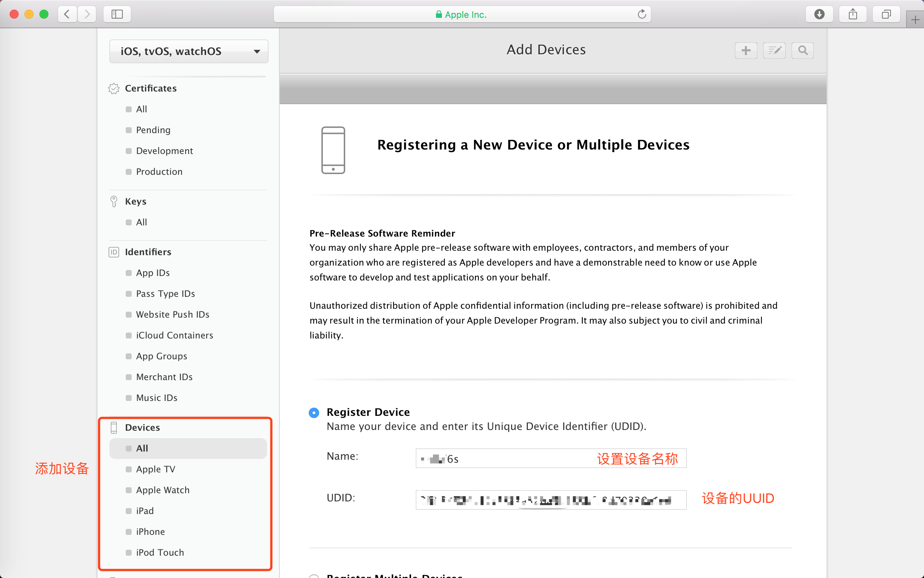This screenshot has height=578, width=924.
Task: Click the device Name input field
Action: pyautogui.click(x=551, y=458)
